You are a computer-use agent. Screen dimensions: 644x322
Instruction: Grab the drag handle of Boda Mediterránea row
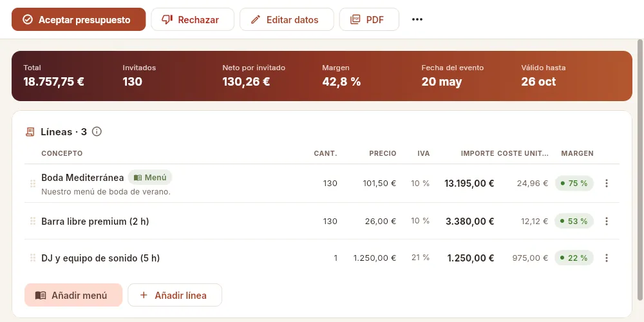click(33, 184)
